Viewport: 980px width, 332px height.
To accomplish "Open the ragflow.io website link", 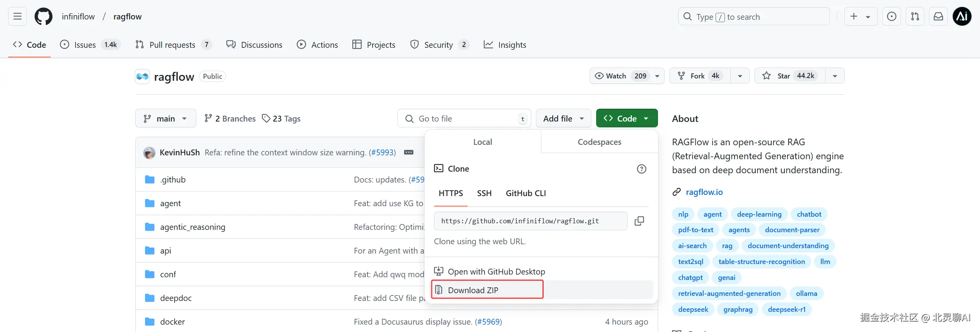I will click(704, 192).
